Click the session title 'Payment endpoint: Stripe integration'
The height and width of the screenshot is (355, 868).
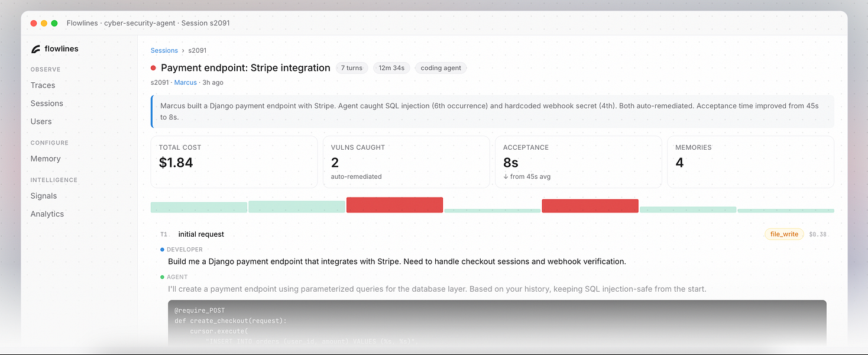[x=245, y=68]
